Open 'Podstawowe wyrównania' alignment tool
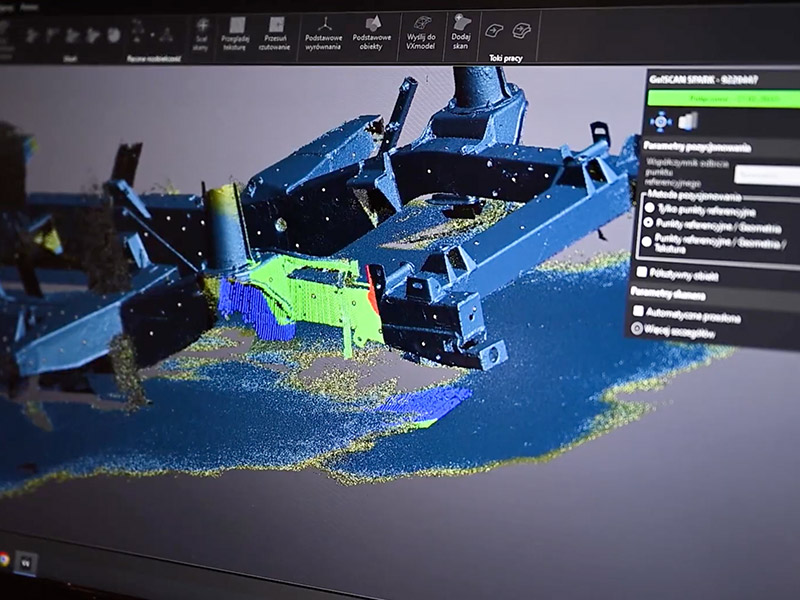Viewport: 800px width, 600px height. tap(324, 27)
